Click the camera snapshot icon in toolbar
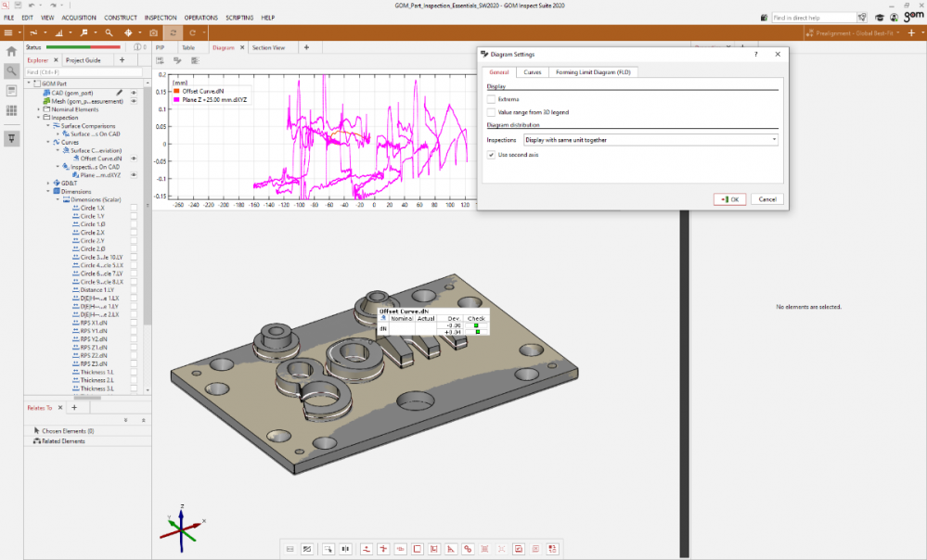This screenshot has height=560, width=927. point(154,33)
